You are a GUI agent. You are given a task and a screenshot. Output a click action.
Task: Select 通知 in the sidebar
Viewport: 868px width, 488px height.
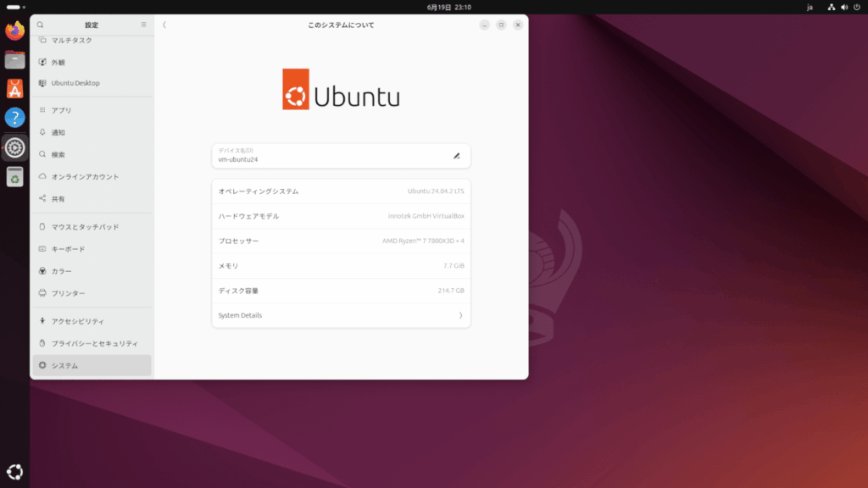[92, 132]
